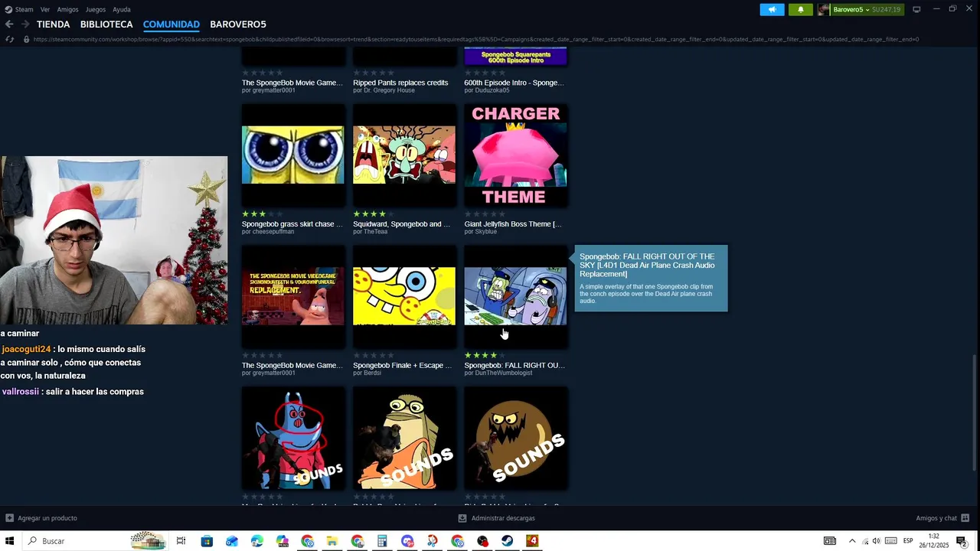The width and height of the screenshot is (980, 551).
Task: Visit author Berdsi's page
Action: tap(367, 373)
